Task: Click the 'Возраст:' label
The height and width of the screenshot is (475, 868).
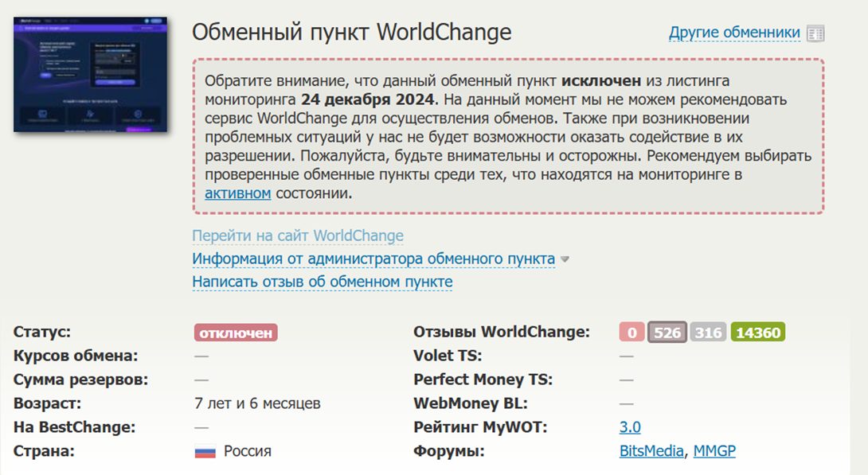Action: [x=47, y=403]
